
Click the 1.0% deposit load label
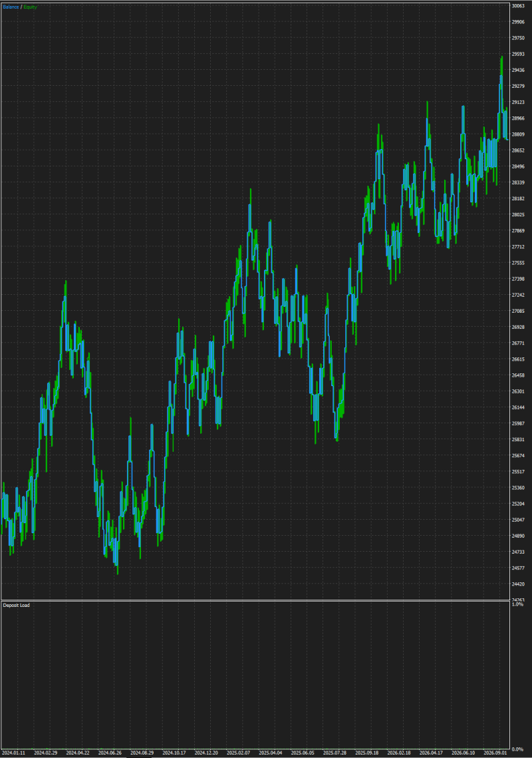coord(517,604)
